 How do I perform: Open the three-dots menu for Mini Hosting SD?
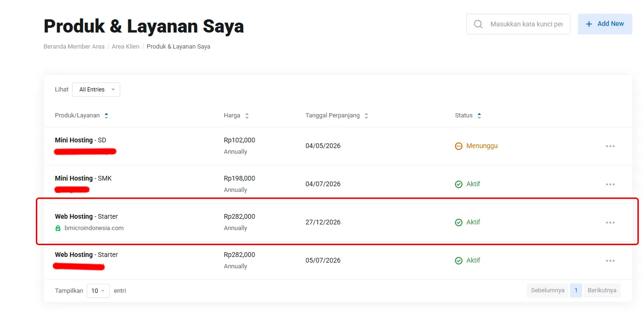click(610, 146)
